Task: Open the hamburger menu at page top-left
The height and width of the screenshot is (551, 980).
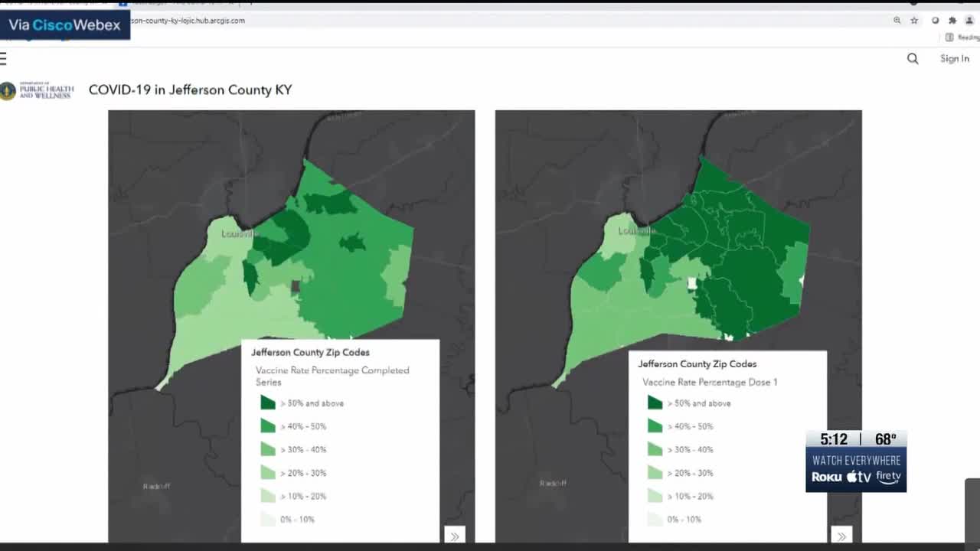Action: [3, 59]
